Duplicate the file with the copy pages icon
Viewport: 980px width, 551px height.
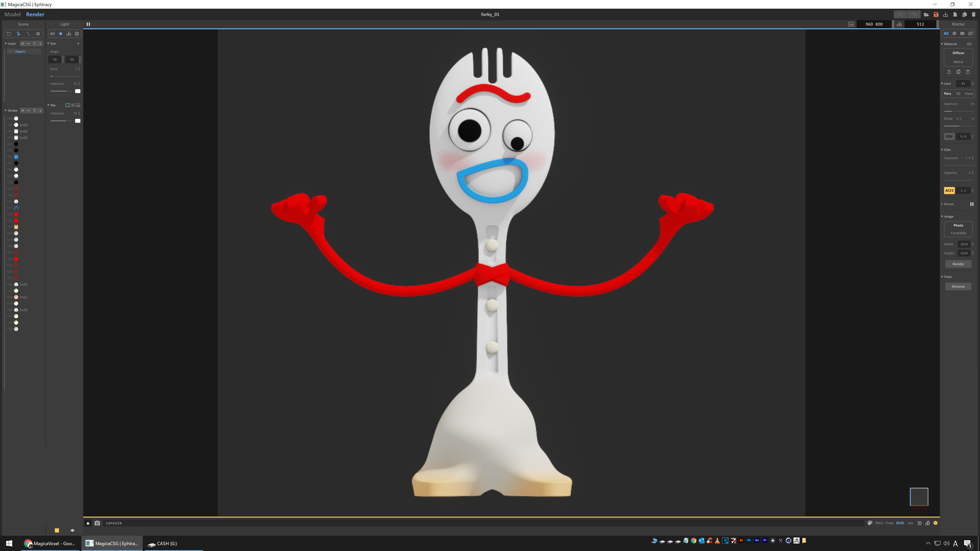964,15
